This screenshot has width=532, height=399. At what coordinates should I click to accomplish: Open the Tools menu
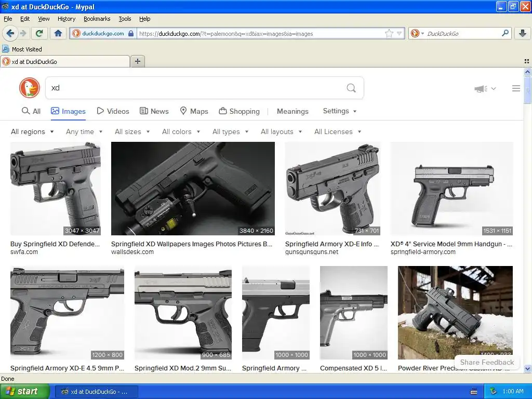(125, 19)
